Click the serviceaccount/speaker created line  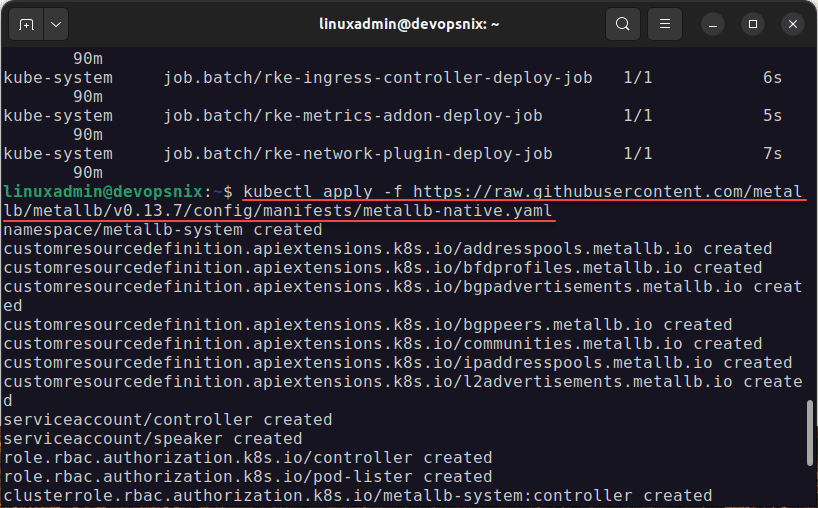152,439
